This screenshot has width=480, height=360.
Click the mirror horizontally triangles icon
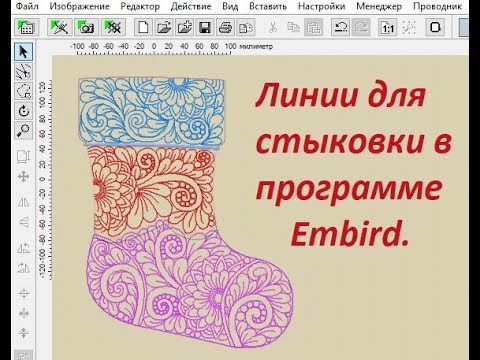(24, 202)
